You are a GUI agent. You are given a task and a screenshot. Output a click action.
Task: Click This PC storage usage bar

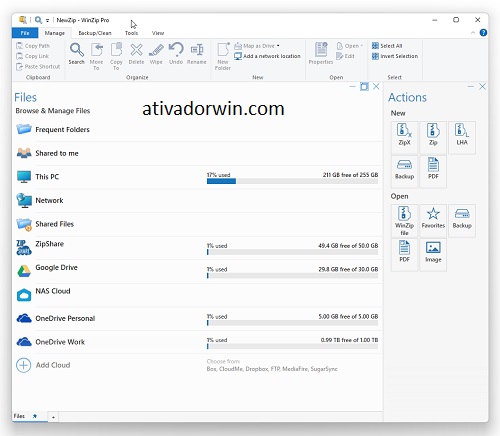tap(292, 181)
